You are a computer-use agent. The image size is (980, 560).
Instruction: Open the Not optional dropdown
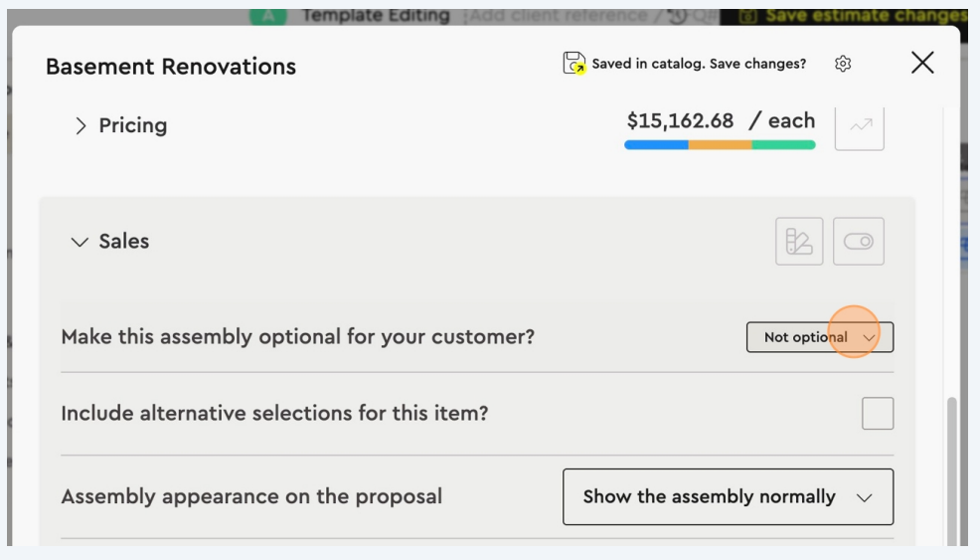(x=819, y=337)
